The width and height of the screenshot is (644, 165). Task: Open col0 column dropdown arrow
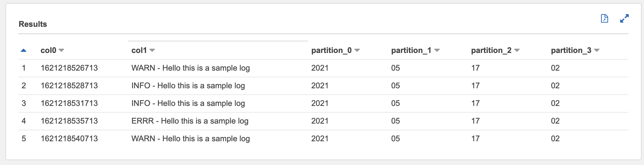pos(61,51)
